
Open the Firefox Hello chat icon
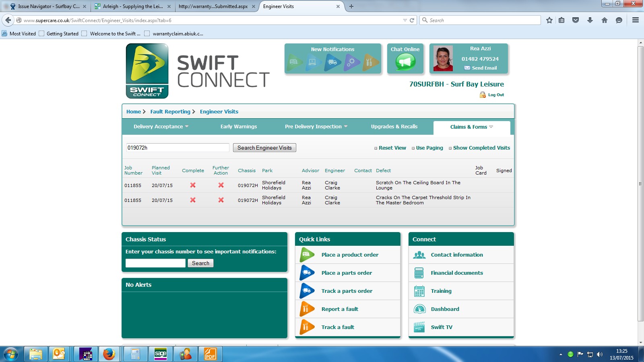click(x=619, y=20)
